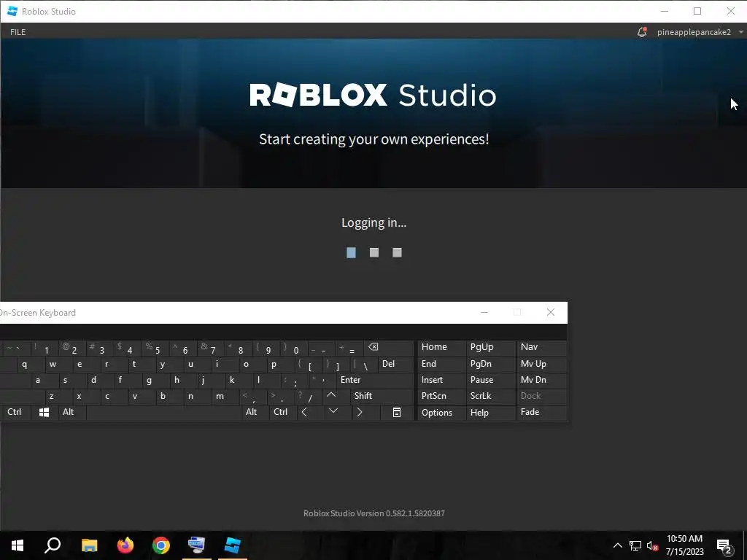747x560 pixels.
Task: Switch to the On-Screen Keyboard taskbar icon
Action: click(197, 545)
